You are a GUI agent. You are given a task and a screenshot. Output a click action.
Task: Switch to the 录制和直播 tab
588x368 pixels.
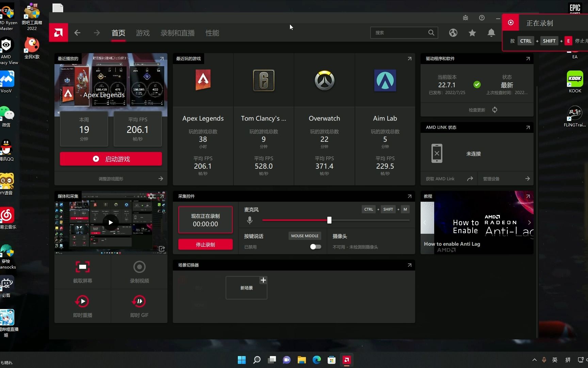(178, 33)
